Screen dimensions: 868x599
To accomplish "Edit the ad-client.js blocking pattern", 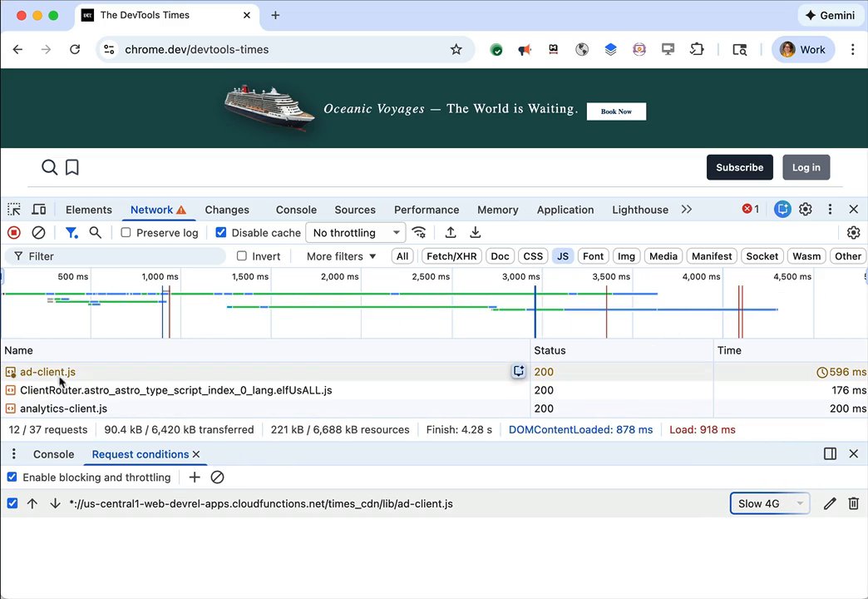I will [829, 503].
